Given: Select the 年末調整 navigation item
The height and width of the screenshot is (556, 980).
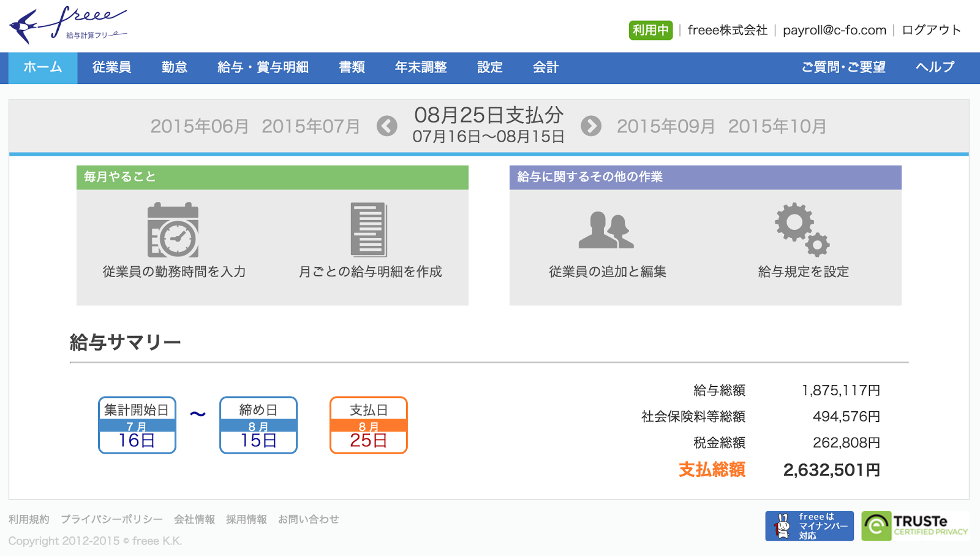Looking at the screenshot, I should click(421, 67).
